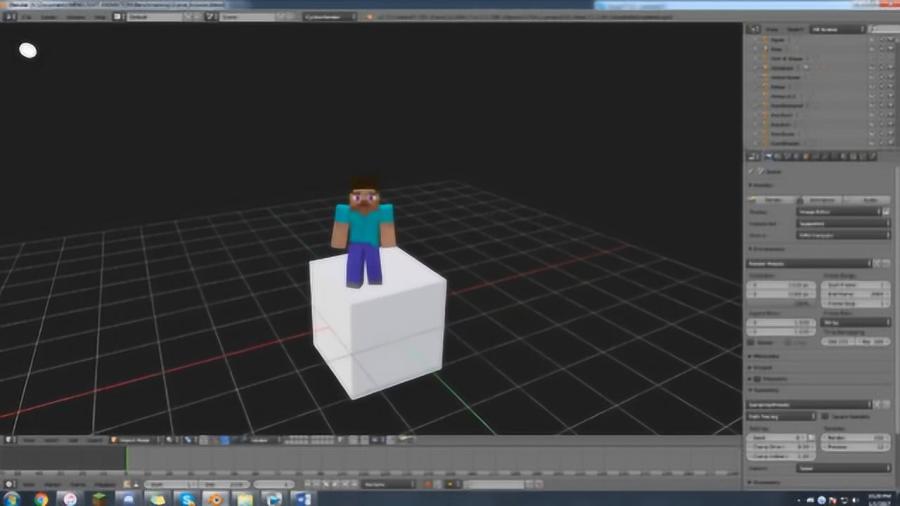Click the properties panel vertical scrollbar

[897, 298]
